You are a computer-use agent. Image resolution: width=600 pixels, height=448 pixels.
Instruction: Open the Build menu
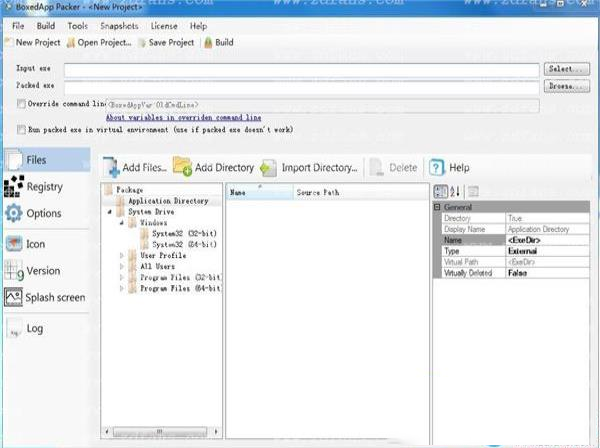(x=46, y=26)
